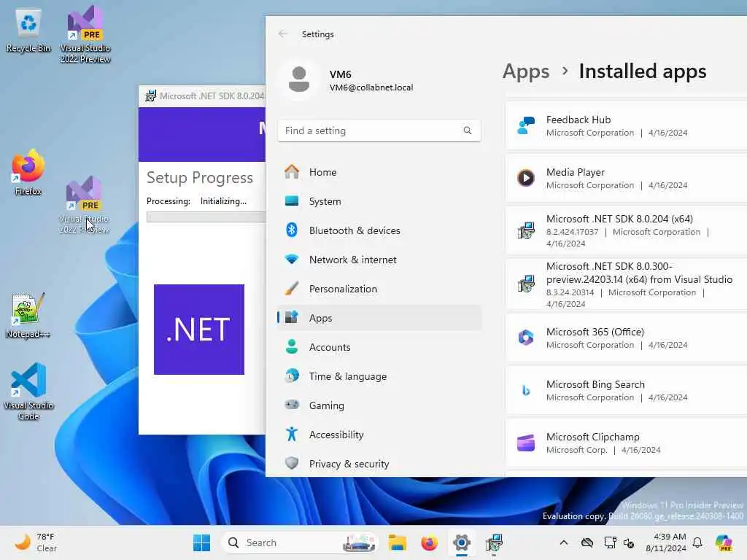This screenshot has width=747, height=560.
Task: Click the Media Player app icon
Action: tap(526, 178)
